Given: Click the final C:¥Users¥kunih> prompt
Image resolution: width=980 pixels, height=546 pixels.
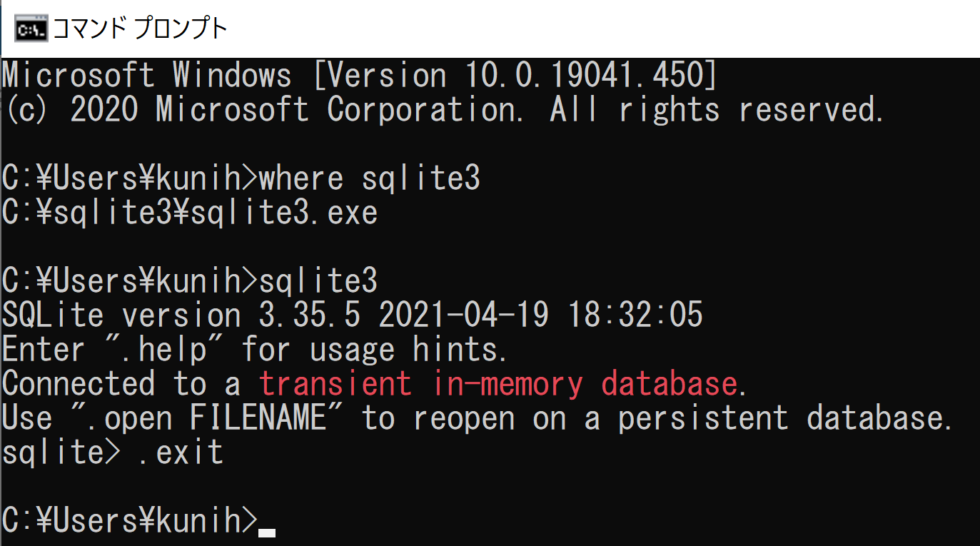Looking at the screenshot, I should pyautogui.click(x=130, y=521).
